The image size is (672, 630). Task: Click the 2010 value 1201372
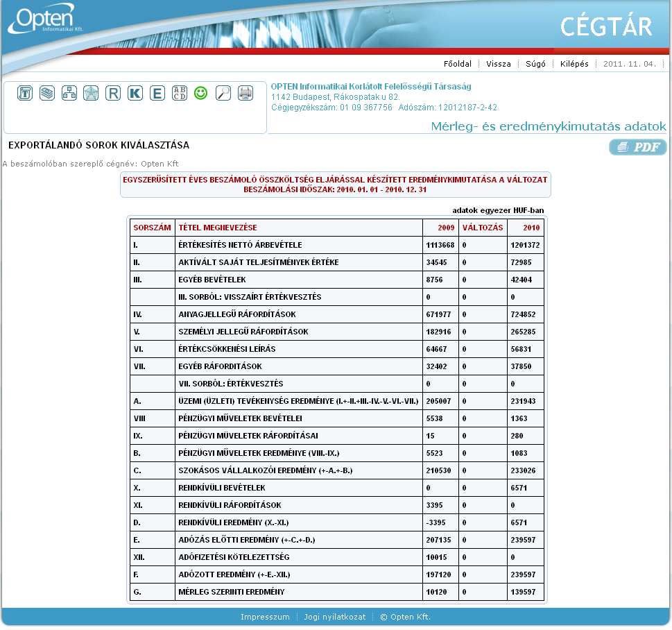pos(525,245)
